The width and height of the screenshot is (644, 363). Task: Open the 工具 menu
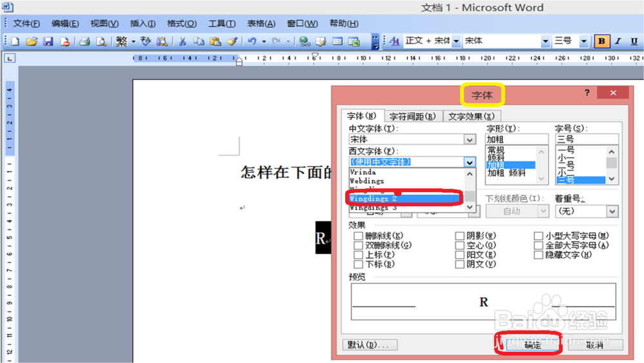tap(222, 23)
